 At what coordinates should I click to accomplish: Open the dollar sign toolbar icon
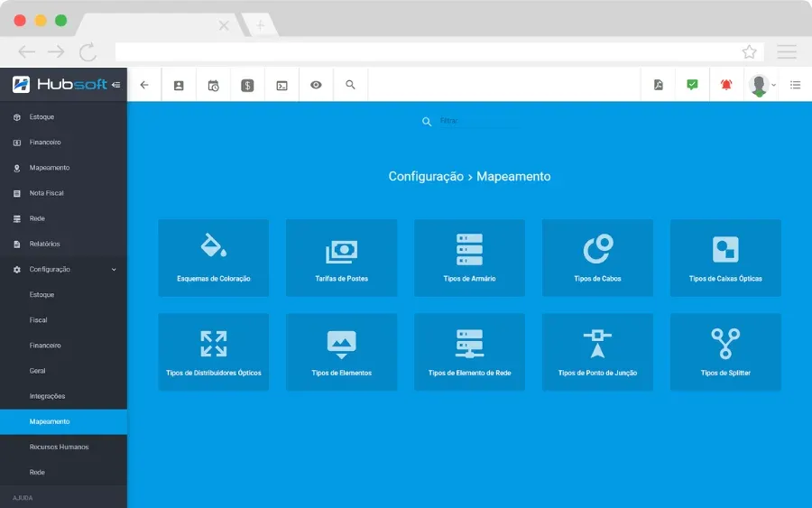pos(247,86)
